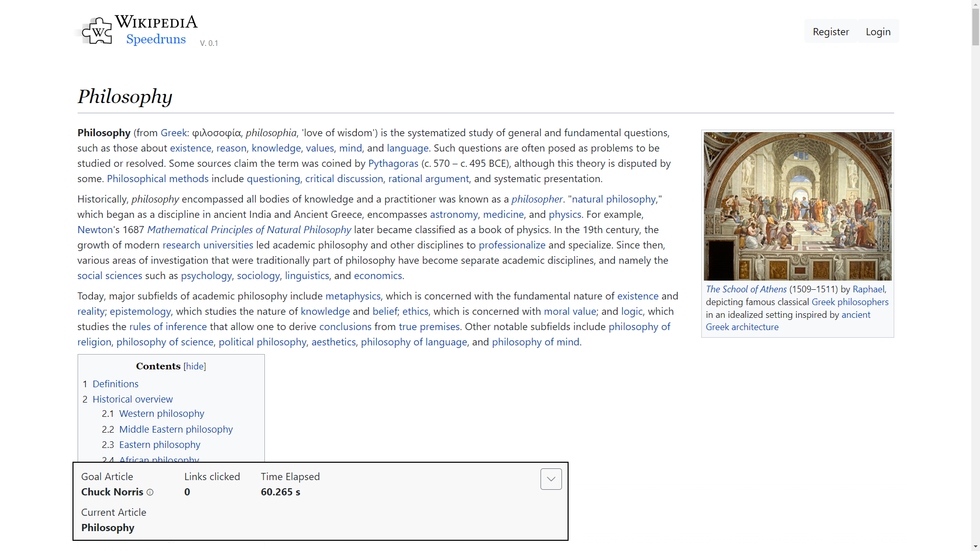Click the Speedruns home link
This screenshot has width=980, height=551.
coord(156,39)
